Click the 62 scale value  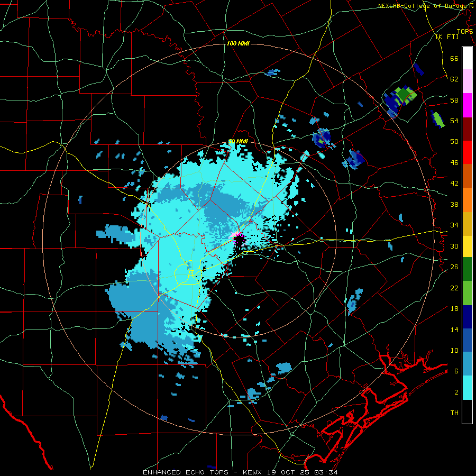coord(454,79)
